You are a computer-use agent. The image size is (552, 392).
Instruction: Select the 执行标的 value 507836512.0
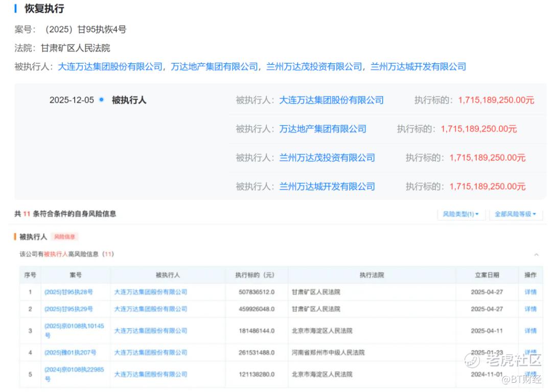coord(257,292)
